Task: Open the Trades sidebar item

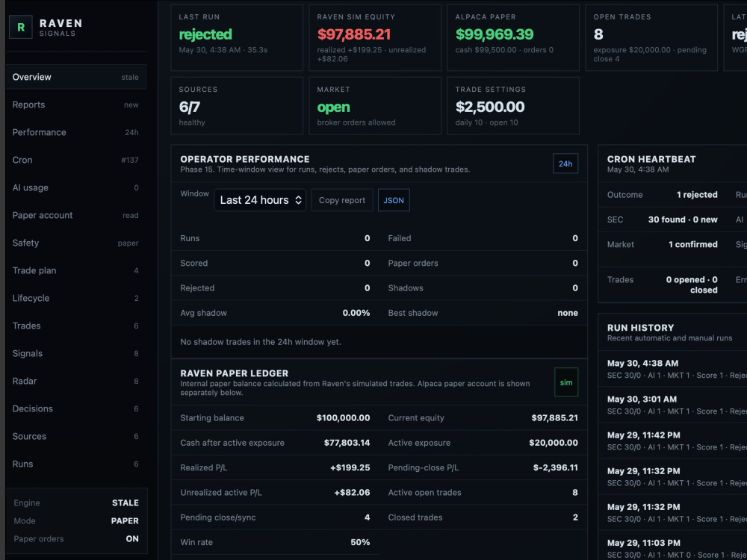Action: pos(75,326)
